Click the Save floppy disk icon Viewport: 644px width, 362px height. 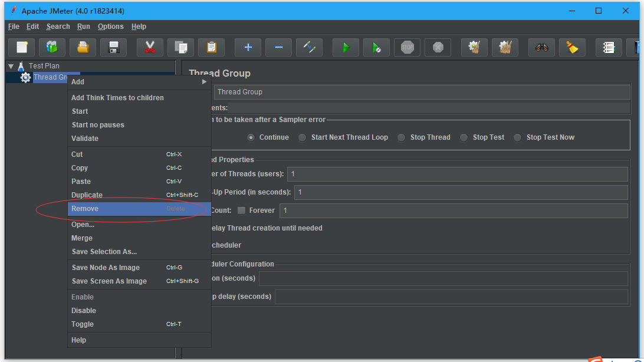click(114, 47)
